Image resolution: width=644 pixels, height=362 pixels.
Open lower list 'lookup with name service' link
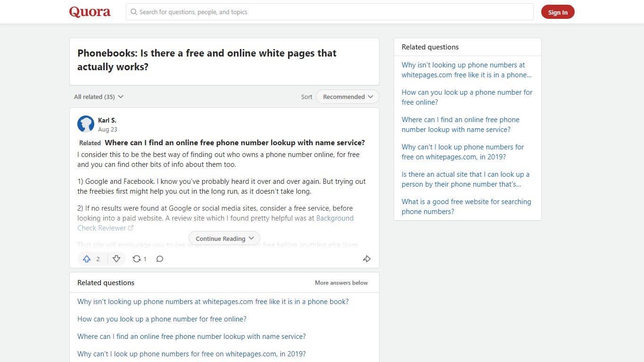[191, 337]
